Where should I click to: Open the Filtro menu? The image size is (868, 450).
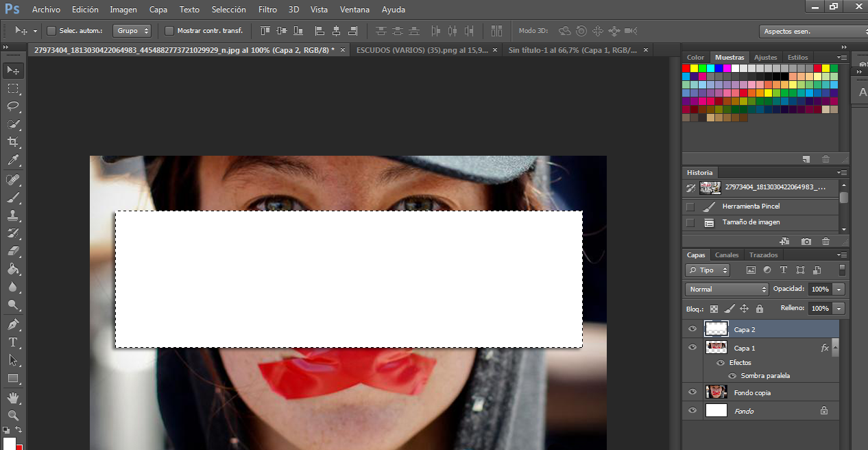(x=267, y=10)
